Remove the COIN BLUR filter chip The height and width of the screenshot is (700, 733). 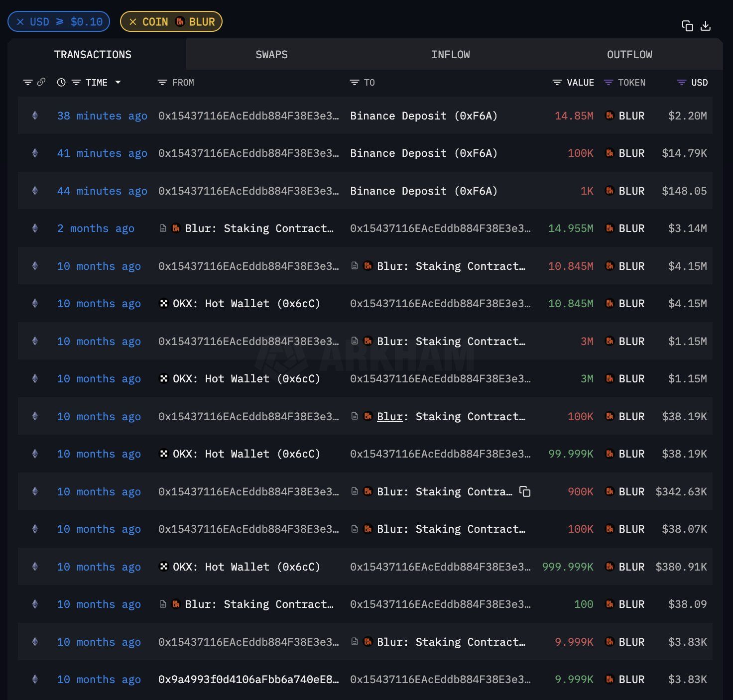point(132,21)
